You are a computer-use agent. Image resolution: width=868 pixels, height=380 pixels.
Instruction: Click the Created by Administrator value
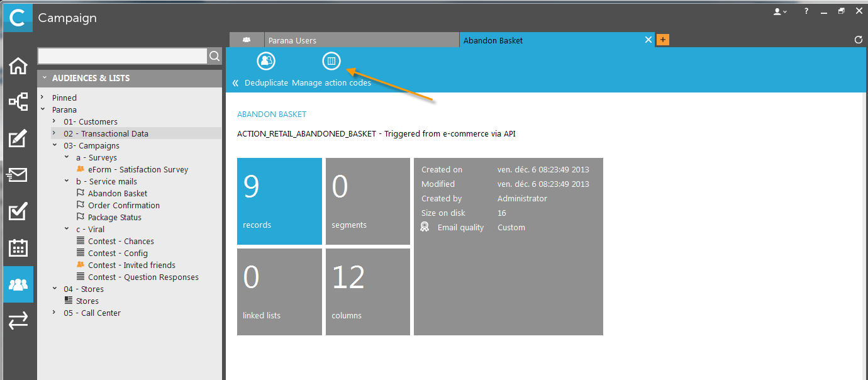(x=522, y=198)
